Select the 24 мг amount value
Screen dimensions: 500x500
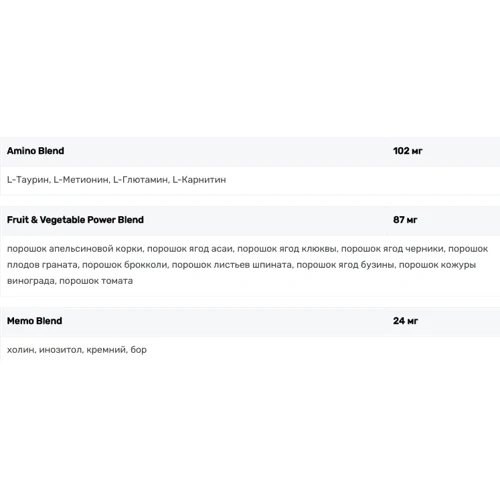click(x=405, y=321)
